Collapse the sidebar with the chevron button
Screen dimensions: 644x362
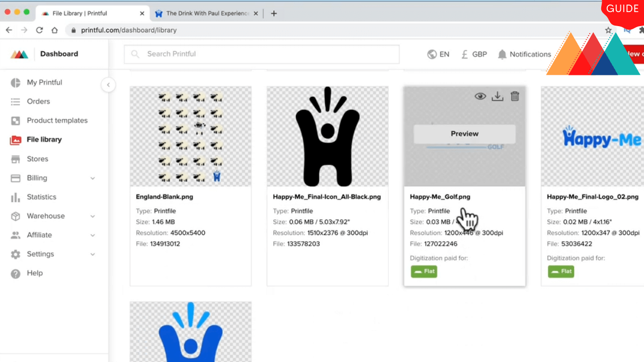108,85
